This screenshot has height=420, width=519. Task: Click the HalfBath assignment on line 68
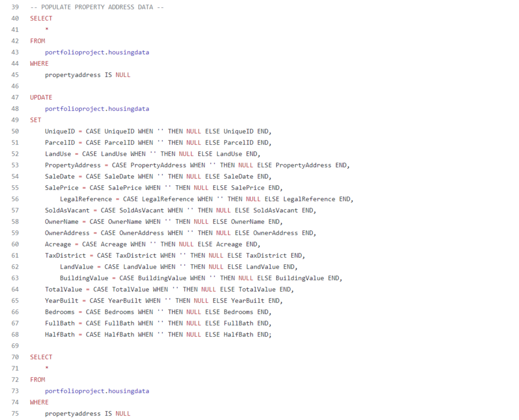(x=158, y=335)
